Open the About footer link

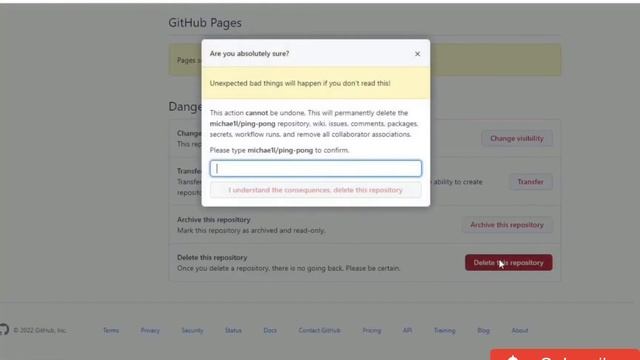[520, 330]
